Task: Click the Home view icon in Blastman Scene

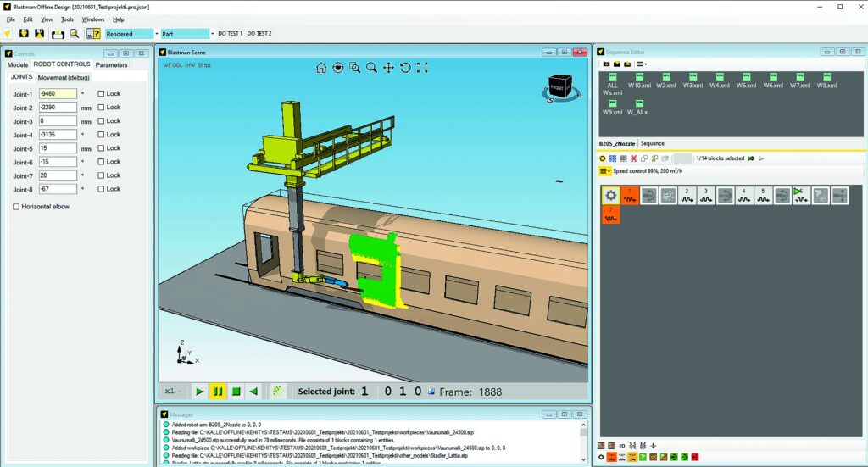Action: pos(321,68)
